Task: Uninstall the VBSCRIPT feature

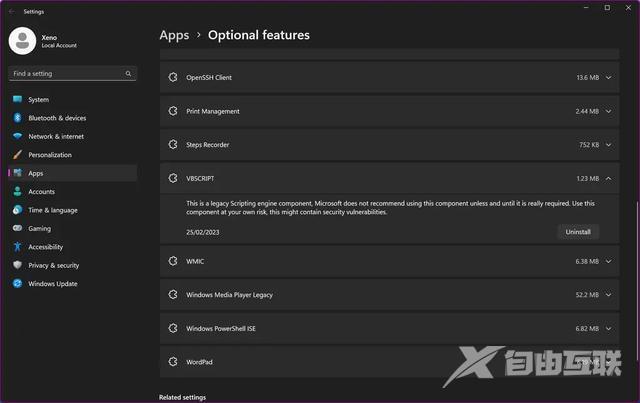Action: tap(578, 231)
